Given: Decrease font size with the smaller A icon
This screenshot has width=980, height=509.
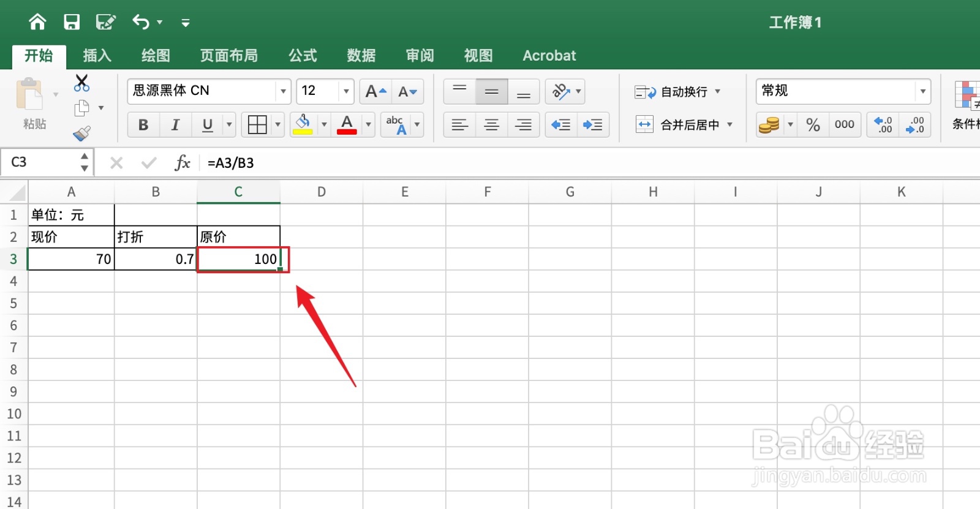Looking at the screenshot, I should 408,92.
